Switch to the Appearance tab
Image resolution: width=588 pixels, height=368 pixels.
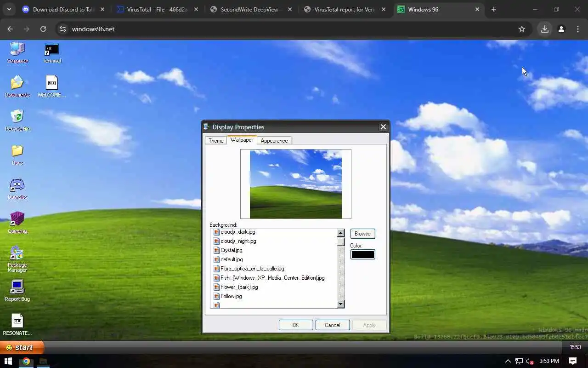(x=274, y=140)
